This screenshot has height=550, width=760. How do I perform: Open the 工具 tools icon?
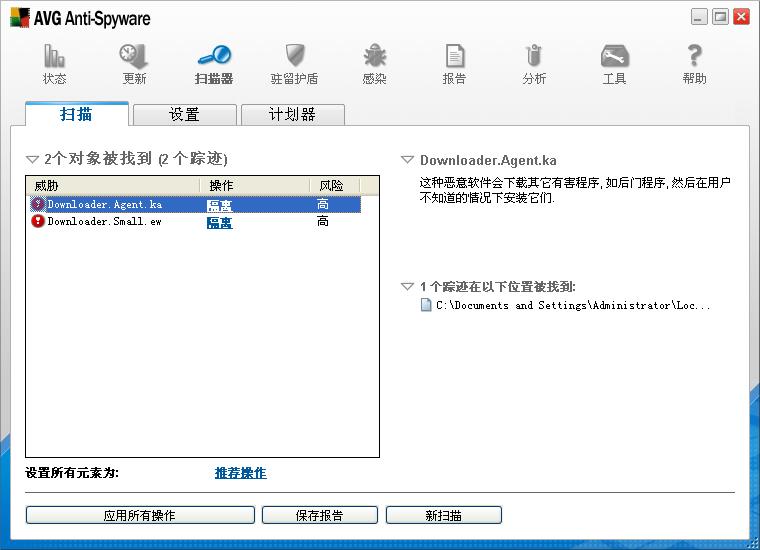click(x=615, y=56)
